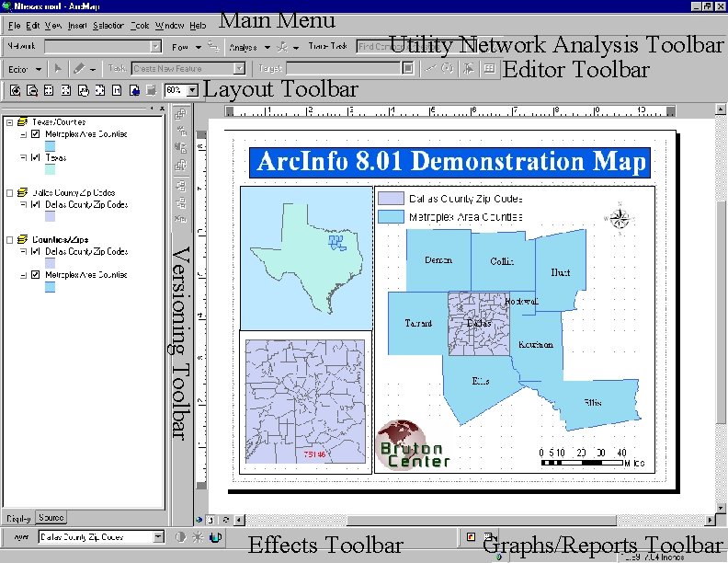Image resolution: width=728 pixels, height=563 pixels.
Task: Switch to Data View globe button
Action: coord(199,520)
